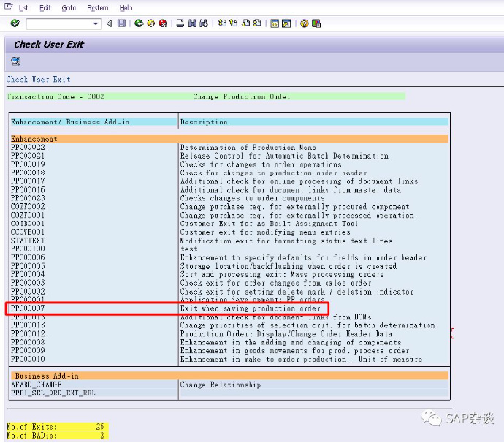Click the green Back arrow icon
Image resolution: width=504 pixels, height=443 pixels.
point(139,23)
